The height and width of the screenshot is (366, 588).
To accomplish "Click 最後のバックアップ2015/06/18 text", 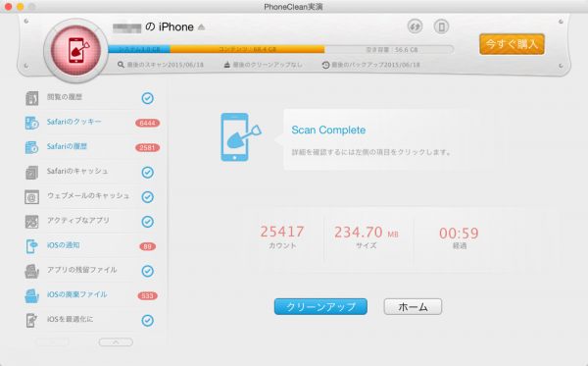I will coord(375,65).
